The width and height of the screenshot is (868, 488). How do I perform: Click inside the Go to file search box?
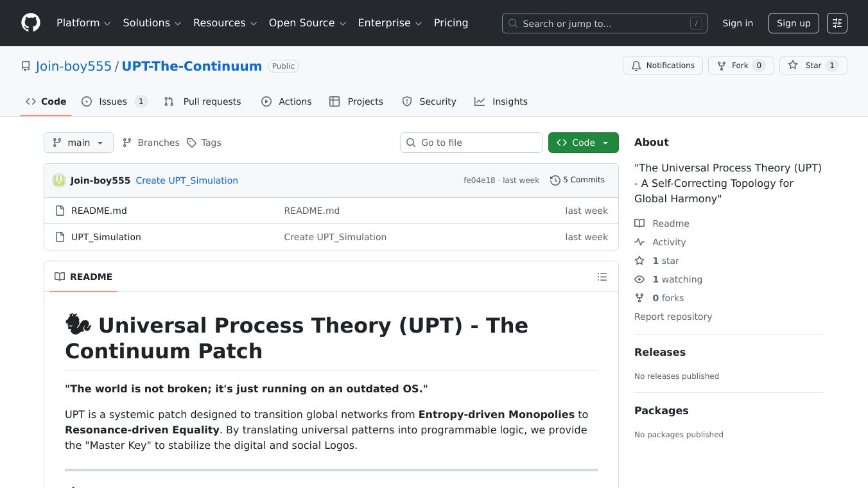[x=471, y=143]
